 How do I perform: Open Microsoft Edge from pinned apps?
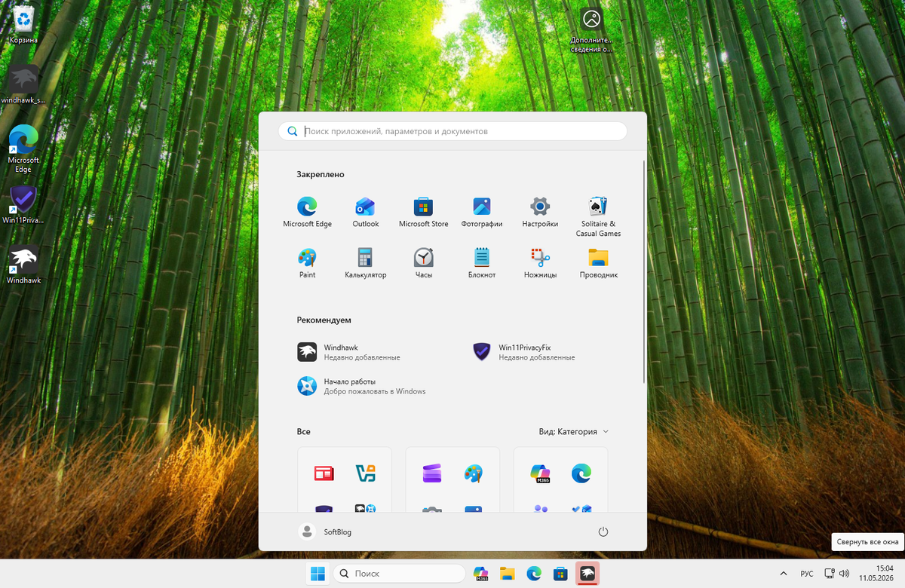tap(307, 212)
